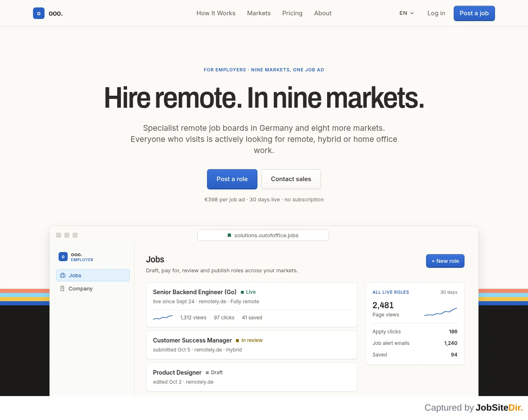Click the + New role button
528x420 pixels.
click(x=445, y=261)
